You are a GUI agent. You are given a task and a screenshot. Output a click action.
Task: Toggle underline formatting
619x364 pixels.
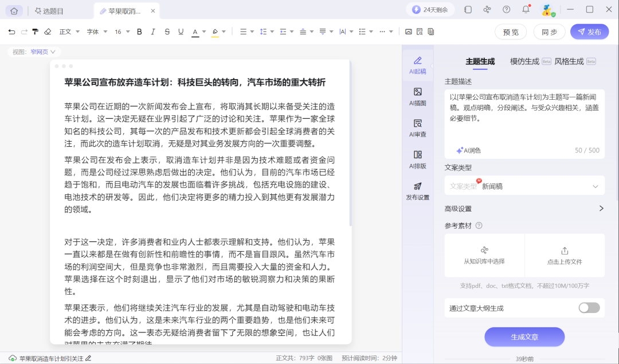(181, 32)
